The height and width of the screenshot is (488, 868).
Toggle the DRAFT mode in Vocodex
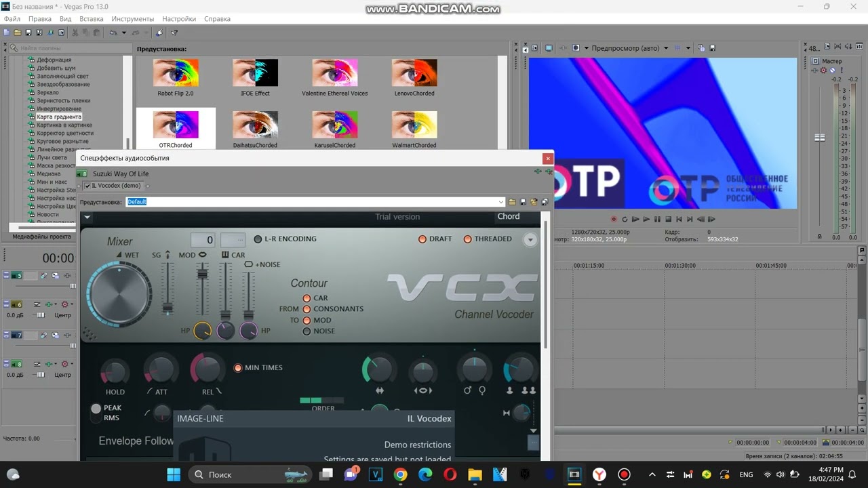[x=422, y=239]
